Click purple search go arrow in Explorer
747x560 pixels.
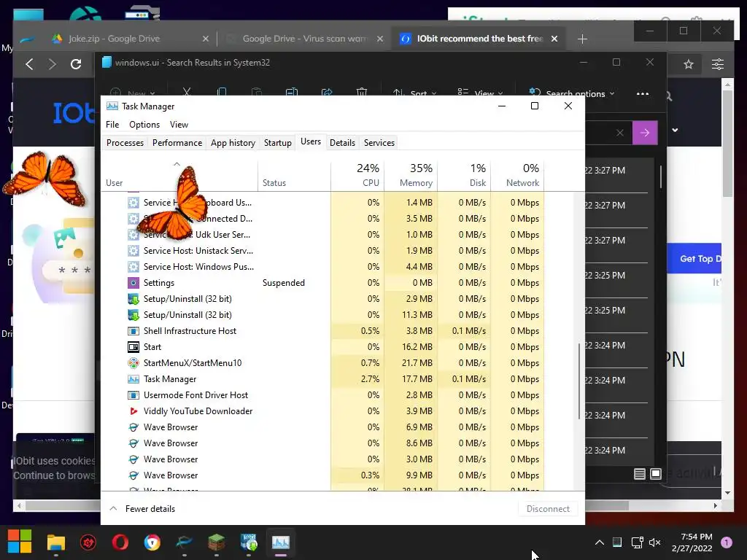point(645,133)
